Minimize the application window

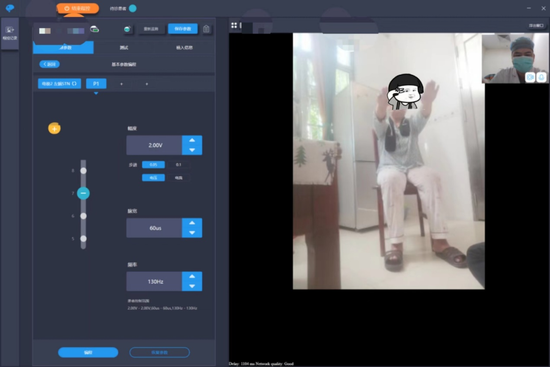coord(529,8)
